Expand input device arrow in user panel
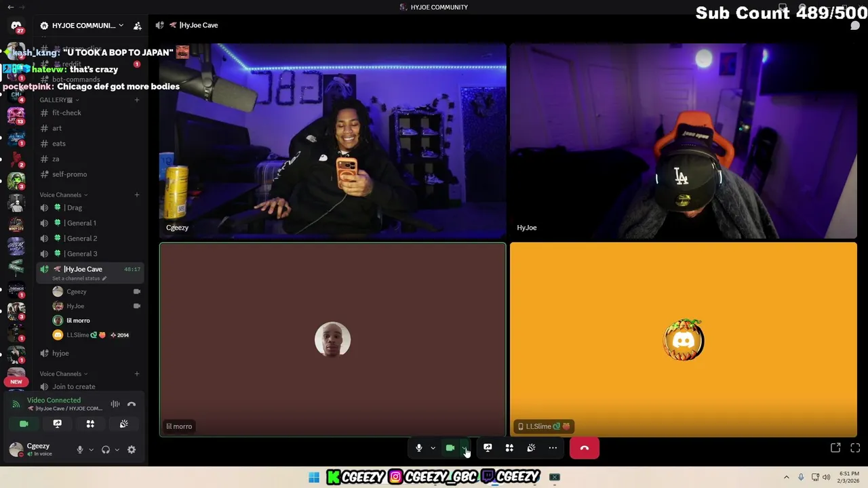Screen dimensions: 868x488 [91, 449]
